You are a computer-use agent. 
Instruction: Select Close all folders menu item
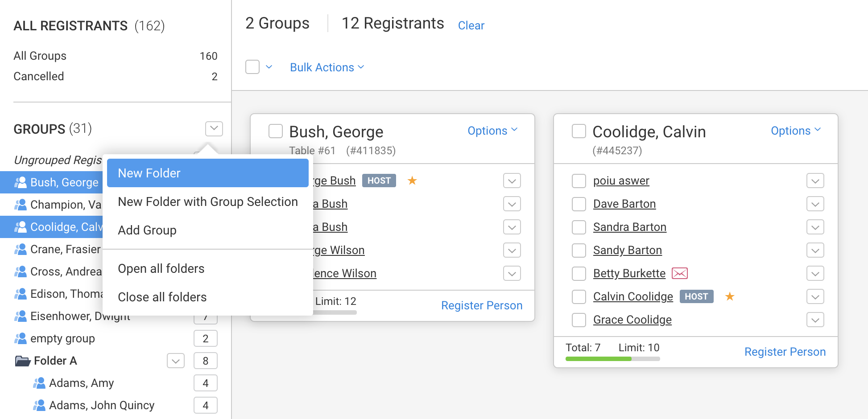tap(162, 297)
